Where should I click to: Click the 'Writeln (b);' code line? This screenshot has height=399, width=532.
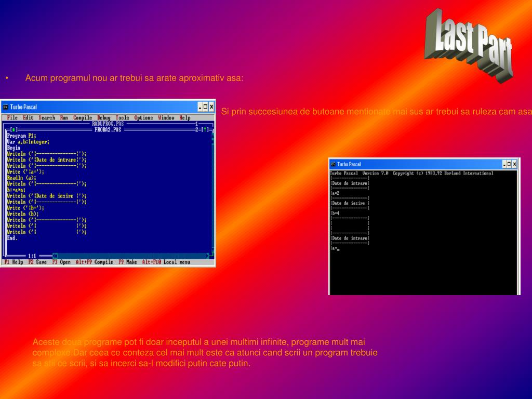23,214
